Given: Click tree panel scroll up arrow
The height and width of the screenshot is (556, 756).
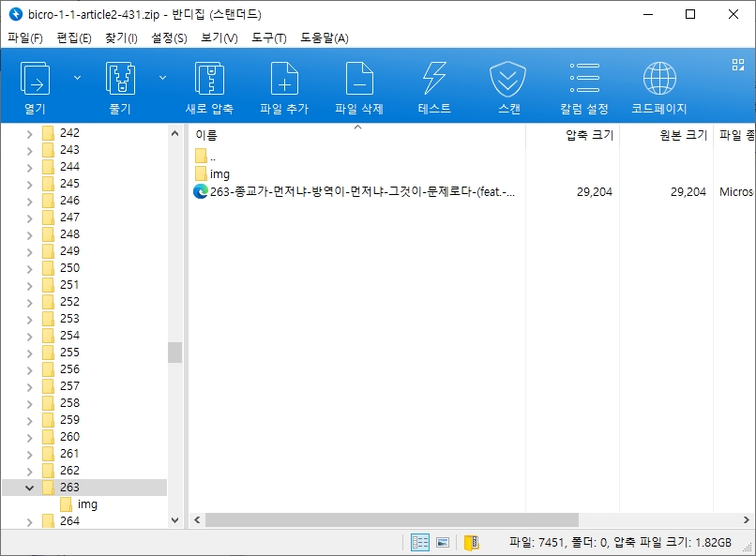Looking at the screenshot, I should (174, 133).
